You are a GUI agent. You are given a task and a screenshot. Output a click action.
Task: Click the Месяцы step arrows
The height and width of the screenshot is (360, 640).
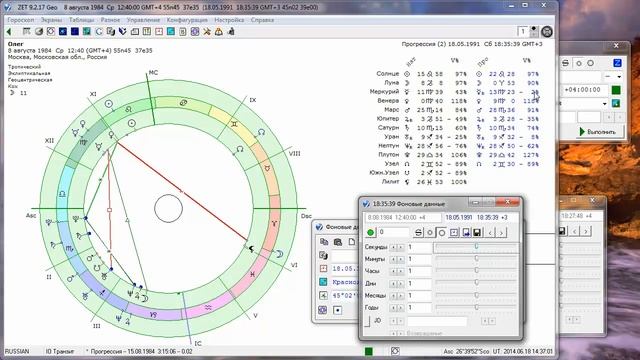(397, 295)
